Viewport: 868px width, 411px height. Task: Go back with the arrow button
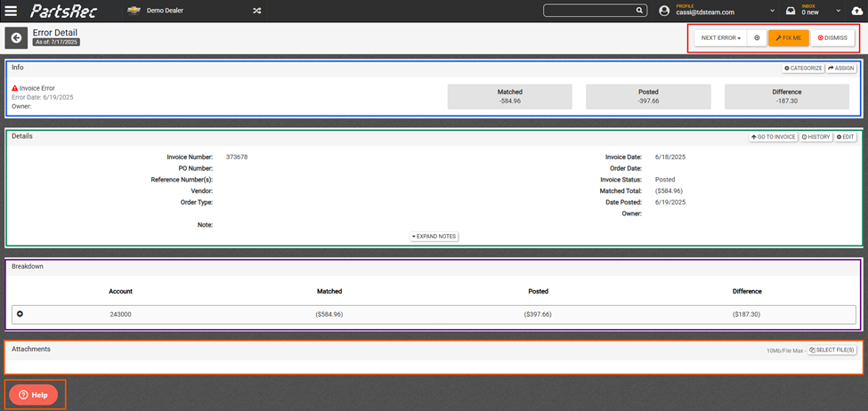point(16,37)
